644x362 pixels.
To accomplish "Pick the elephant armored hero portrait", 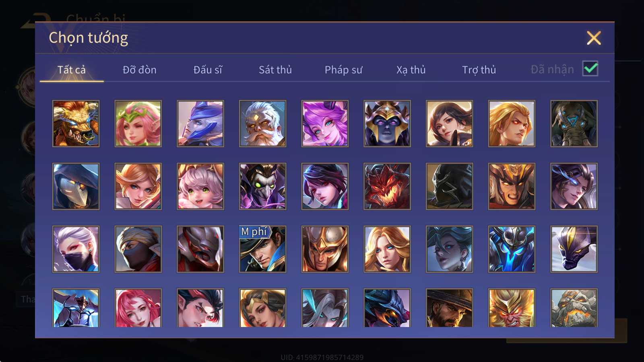I will [574, 123].
